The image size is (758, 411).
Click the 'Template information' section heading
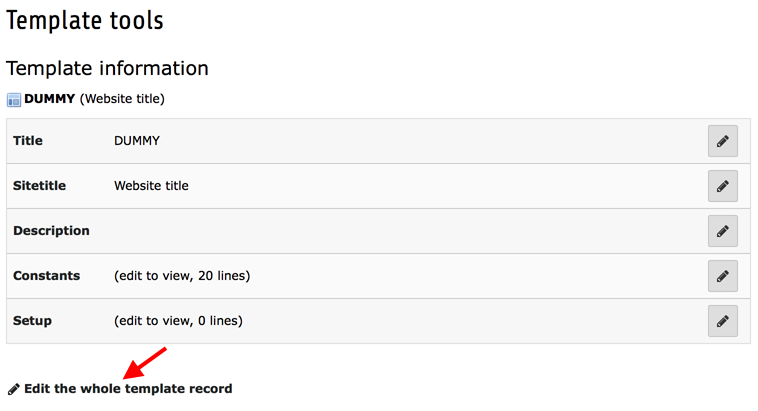(x=107, y=68)
